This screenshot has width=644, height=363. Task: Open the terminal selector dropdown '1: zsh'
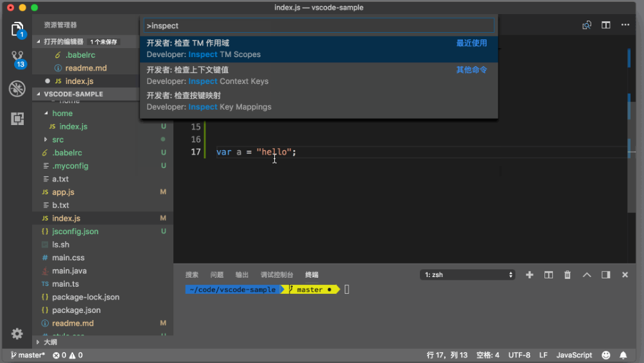[x=468, y=274]
